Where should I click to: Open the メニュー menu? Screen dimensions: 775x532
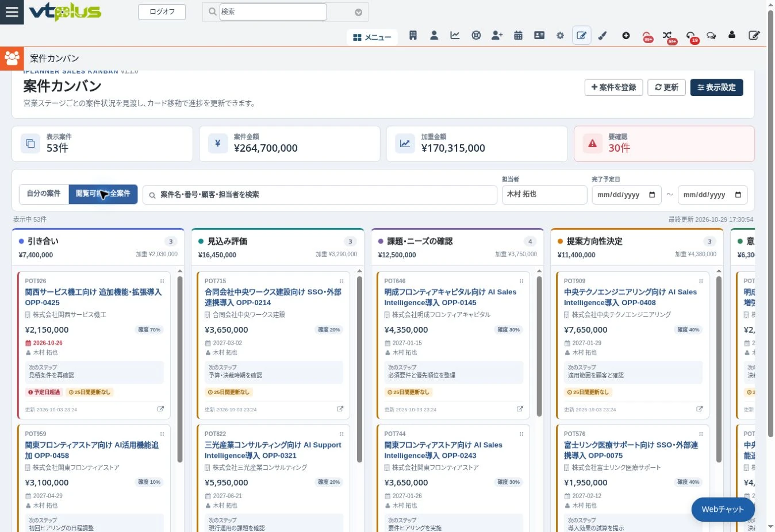click(x=372, y=37)
